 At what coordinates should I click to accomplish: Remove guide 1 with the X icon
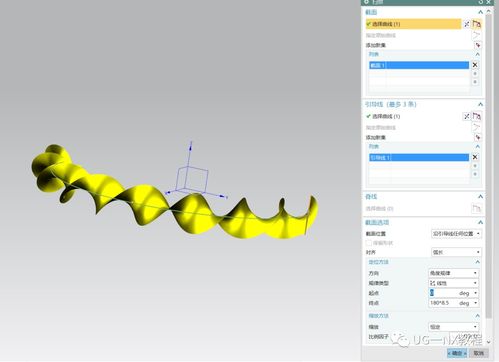[475, 157]
